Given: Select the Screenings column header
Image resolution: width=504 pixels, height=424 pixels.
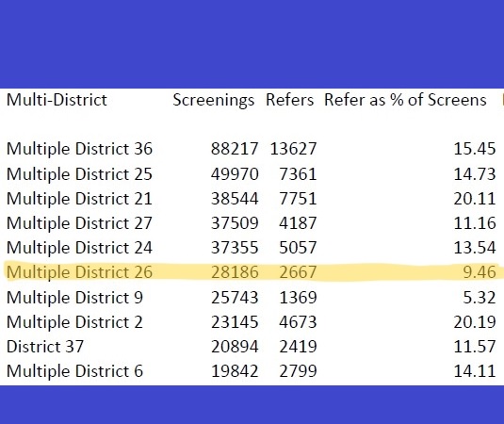Looking at the screenshot, I should pos(214,100).
